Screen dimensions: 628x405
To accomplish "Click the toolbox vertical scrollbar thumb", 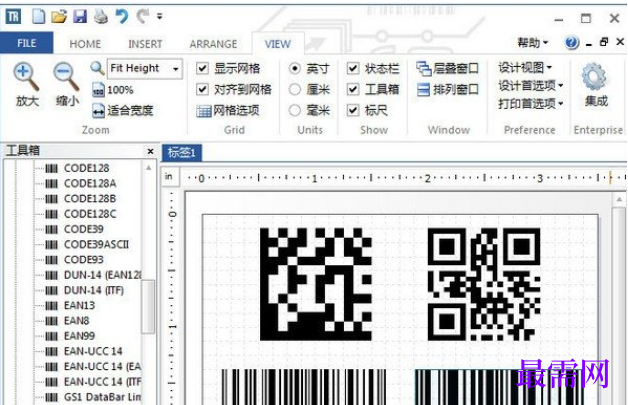I will (x=148, y=306).
